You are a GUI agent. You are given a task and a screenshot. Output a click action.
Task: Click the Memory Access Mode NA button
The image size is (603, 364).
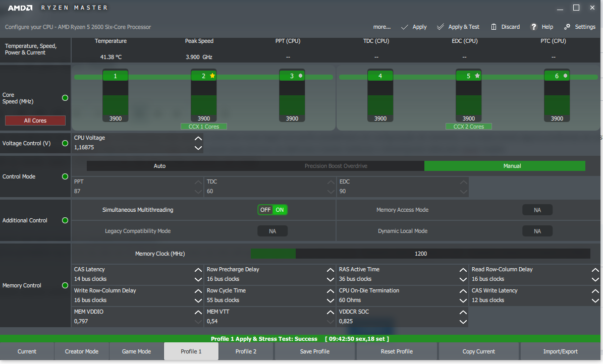[x=537, y=210]
